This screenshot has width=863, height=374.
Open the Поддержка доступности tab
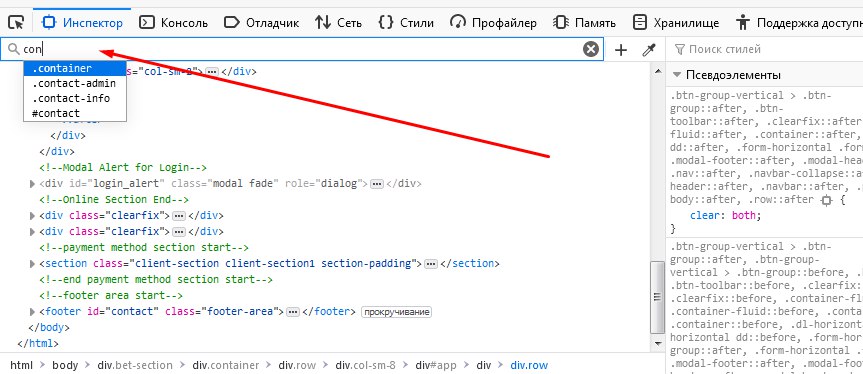coord(799,23)
